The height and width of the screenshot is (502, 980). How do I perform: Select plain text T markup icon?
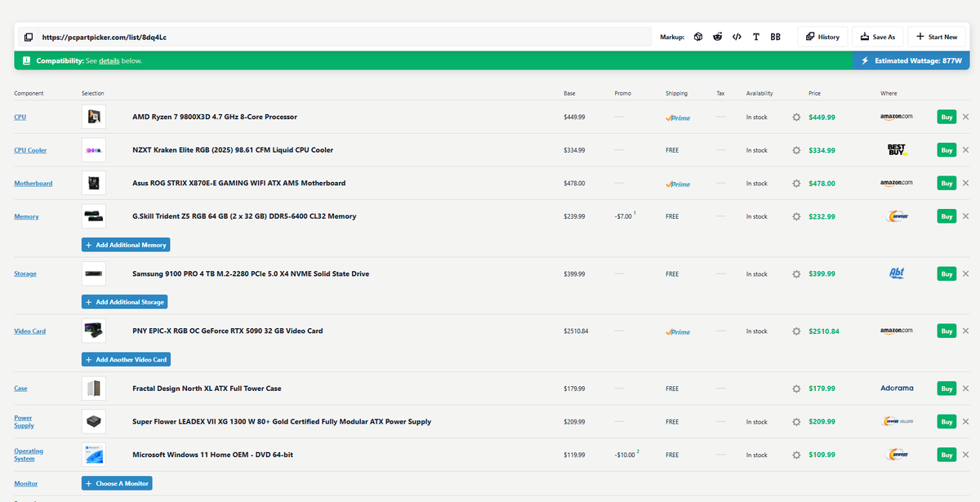tap(756, 37)
